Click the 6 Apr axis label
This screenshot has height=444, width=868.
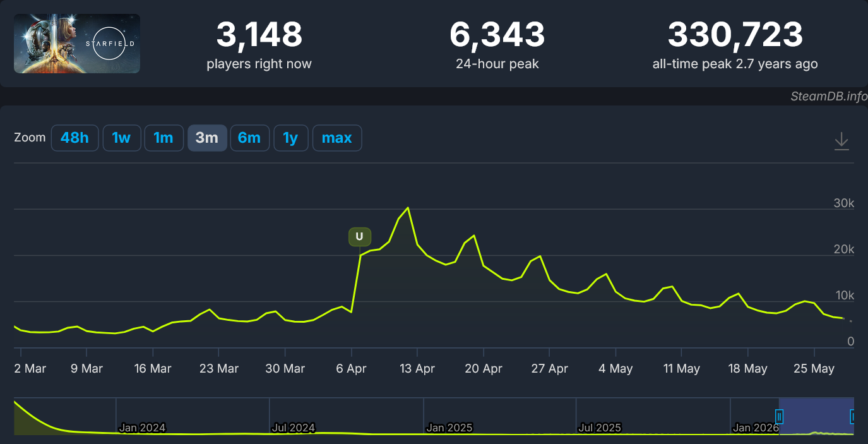point(352,368)
